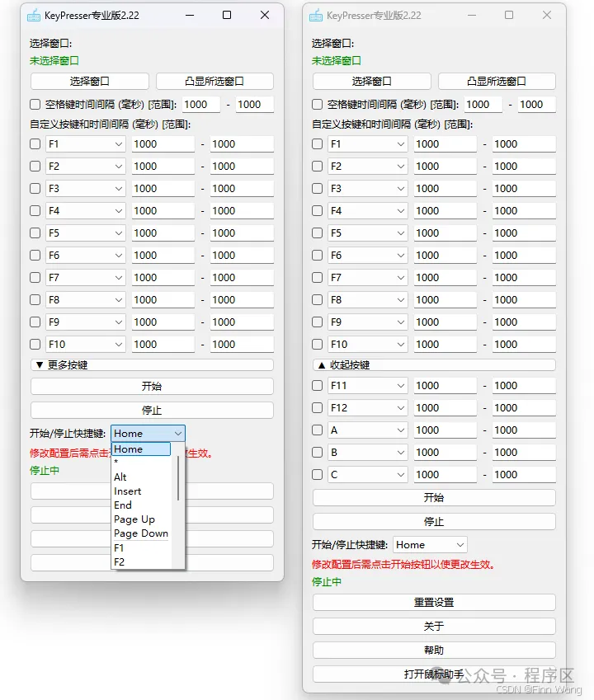Open the Home hotkey dropdown in right window
The height and width of the screenshot is (700, 594).
tap(430, 545)
